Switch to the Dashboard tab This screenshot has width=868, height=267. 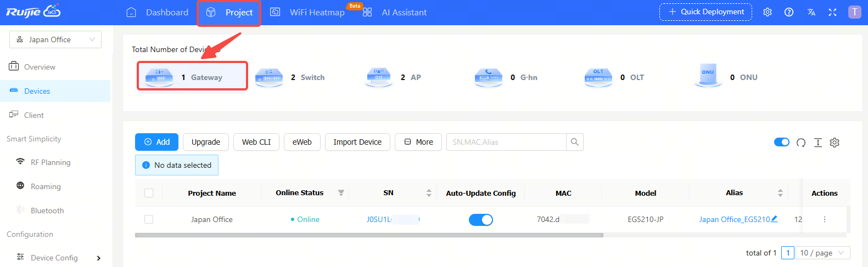coord(158,12)
